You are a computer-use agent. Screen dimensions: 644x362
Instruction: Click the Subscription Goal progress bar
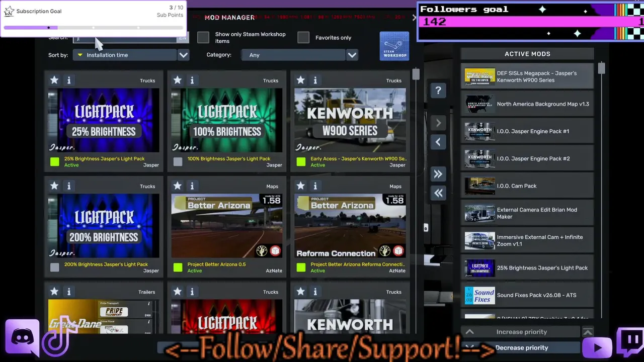click(94, 28)
